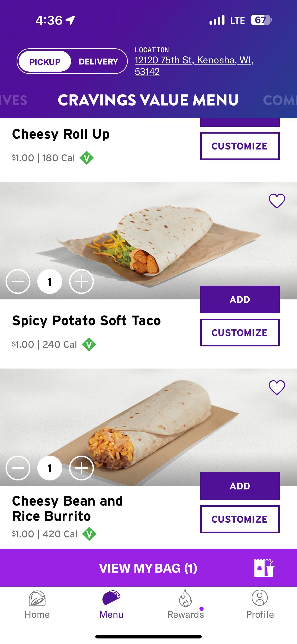297x644 pixels.
Task: Add Spicy Potato Soft Taco to bag
Action: pos(240,299)
